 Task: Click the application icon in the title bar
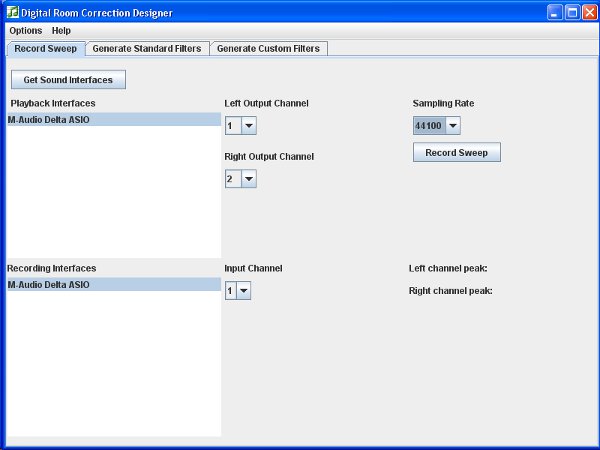coord(12,13)
